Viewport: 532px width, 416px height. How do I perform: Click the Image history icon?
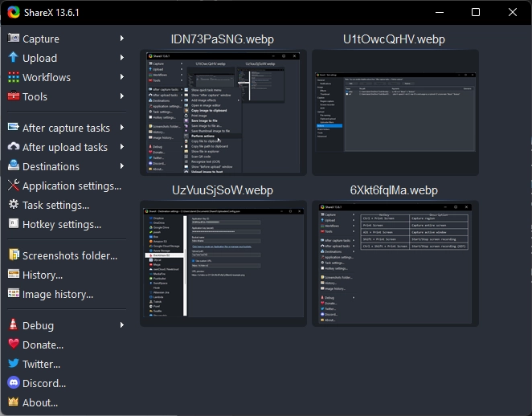tap(13, 293)
